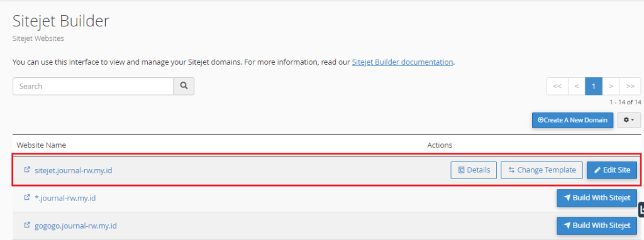644x240 pixels.
Task: Open external link icon for gogogo.journal-rw.my.id
Action: tap(27, 225)
